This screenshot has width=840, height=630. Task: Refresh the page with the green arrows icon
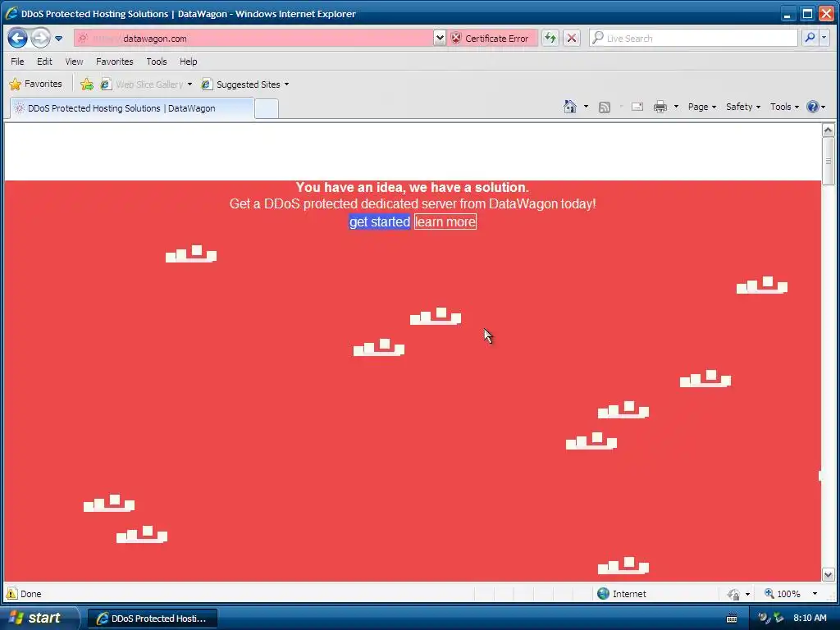click(x=550, y=38)
